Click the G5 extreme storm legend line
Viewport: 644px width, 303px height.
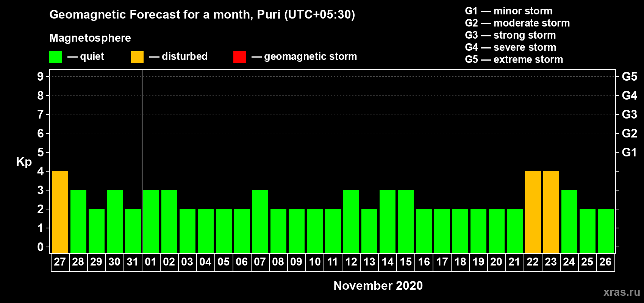tap(514, 59)
